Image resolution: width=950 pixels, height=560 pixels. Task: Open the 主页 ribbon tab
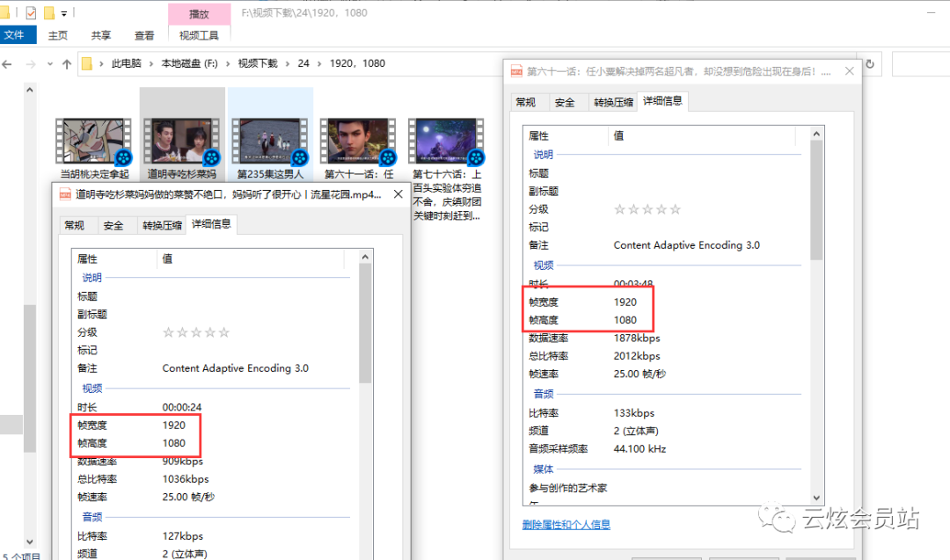tap(58, 35)
